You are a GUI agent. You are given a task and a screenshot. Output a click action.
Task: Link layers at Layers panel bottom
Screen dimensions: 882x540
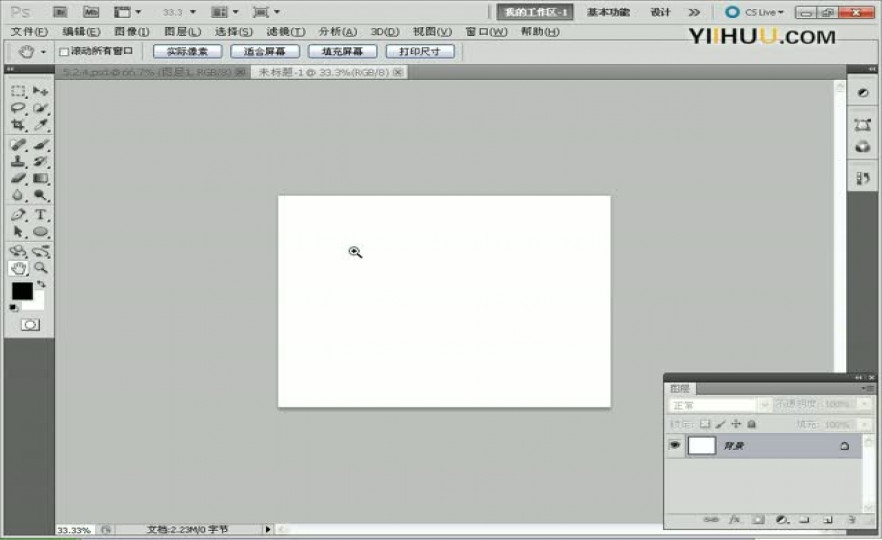[711, 520]
